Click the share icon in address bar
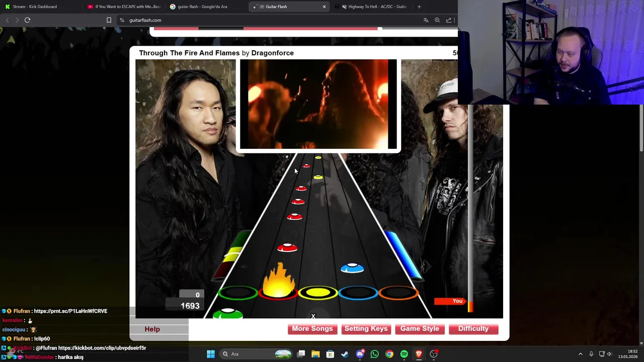Viewport: 644px width, 362px height. pos(449,20)
